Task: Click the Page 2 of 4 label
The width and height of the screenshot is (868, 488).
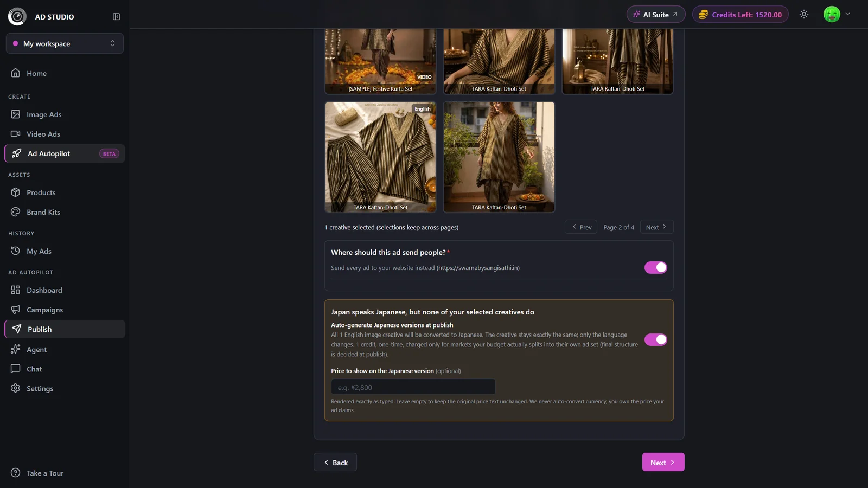Action: coord(618,227)
